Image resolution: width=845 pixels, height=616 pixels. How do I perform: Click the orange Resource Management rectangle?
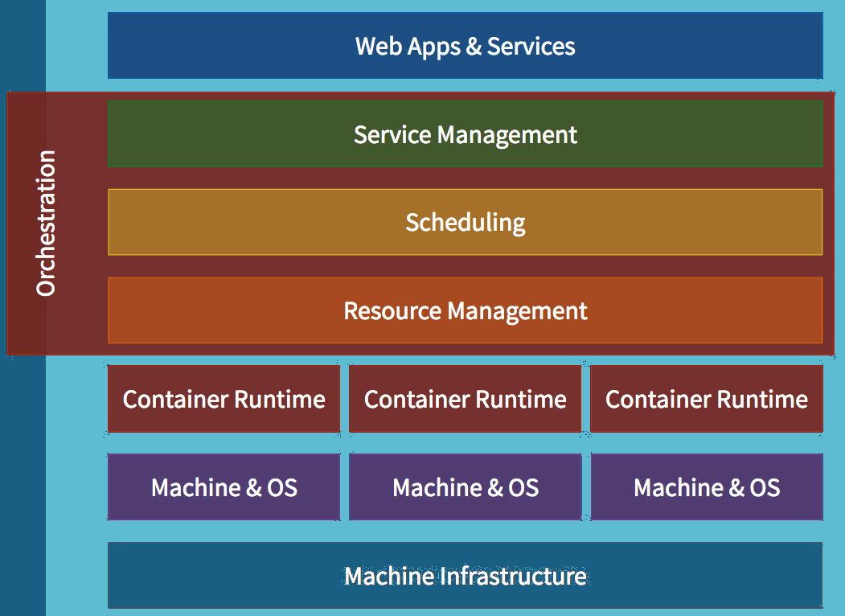pyautogui.click(x=466, y=310)
